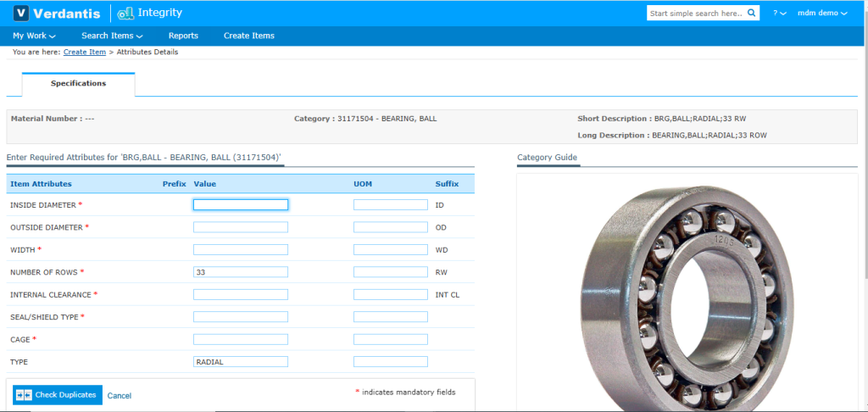Open Create Items in the navigation bar
This screenshot has height=412, width=868.
coord(248,36)
